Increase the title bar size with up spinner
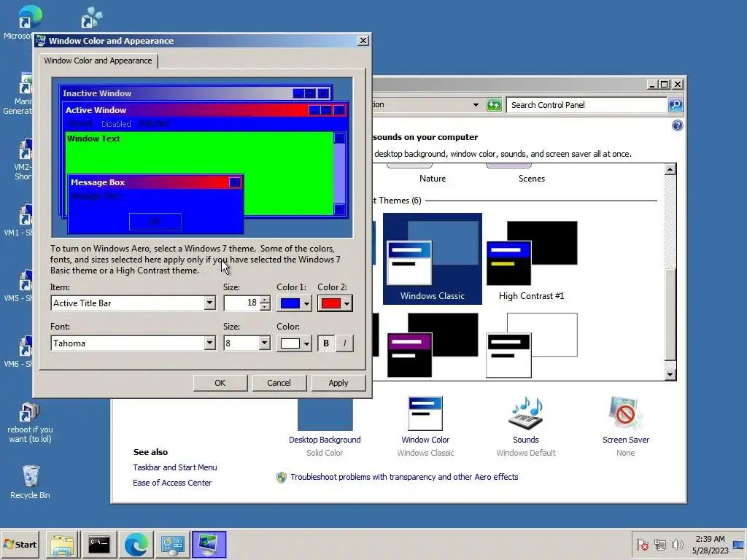747x560 pixels. 266,300
